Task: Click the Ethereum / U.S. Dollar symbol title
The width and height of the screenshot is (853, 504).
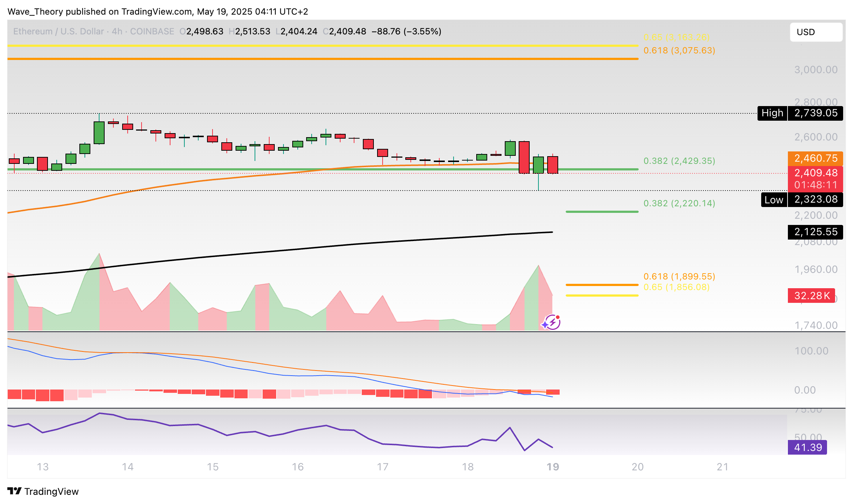Action: [x=59, y=31]
